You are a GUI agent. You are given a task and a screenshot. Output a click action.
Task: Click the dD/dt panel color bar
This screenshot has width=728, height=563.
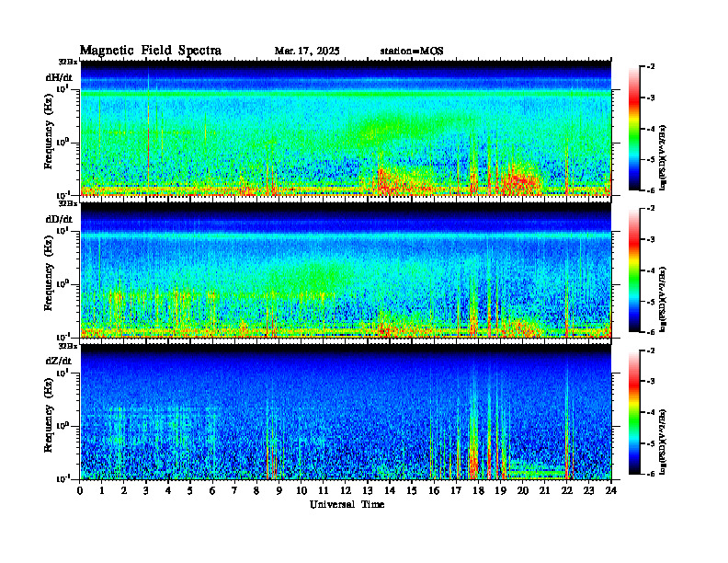coord(634,270)
